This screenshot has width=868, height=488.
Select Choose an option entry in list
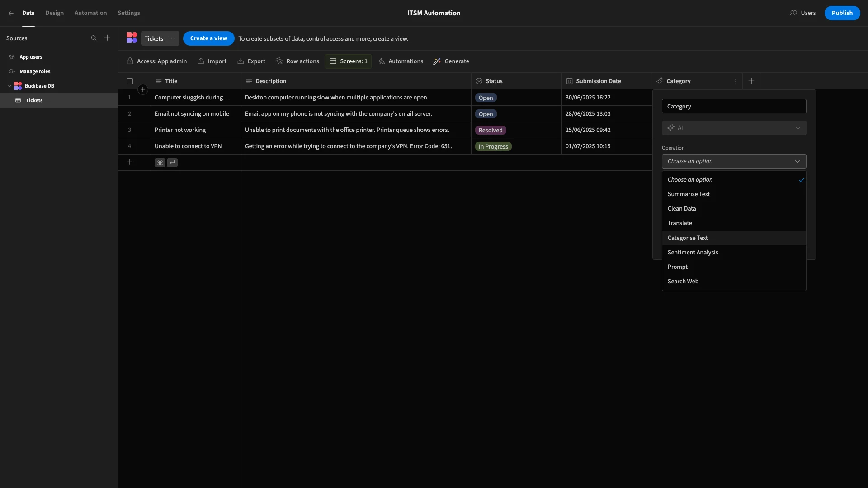pos(734,180)
